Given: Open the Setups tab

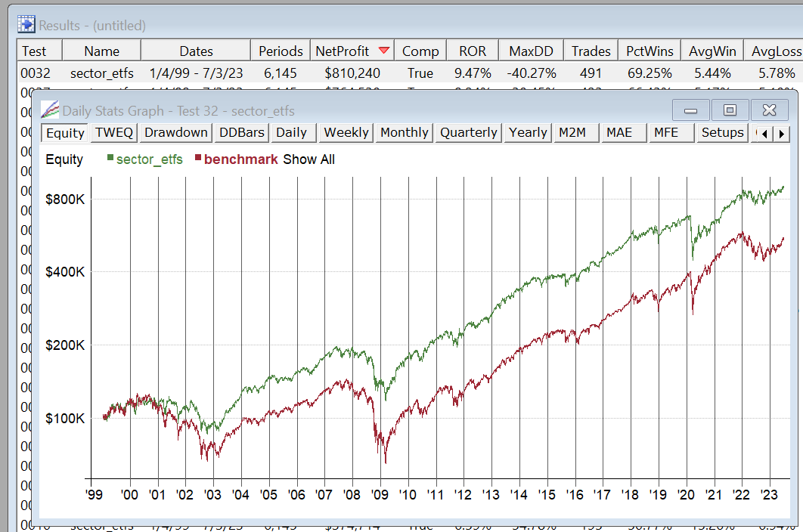Looking at the screenshot, I should (x=722, y=132).
